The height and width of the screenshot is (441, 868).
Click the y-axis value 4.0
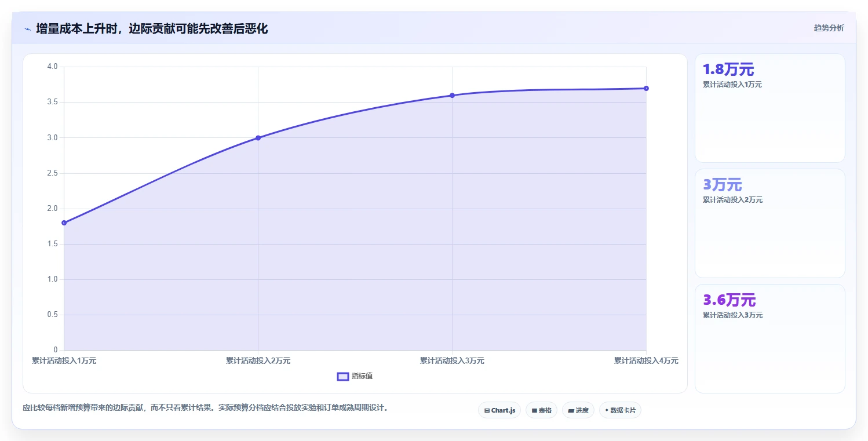point(52,67)
